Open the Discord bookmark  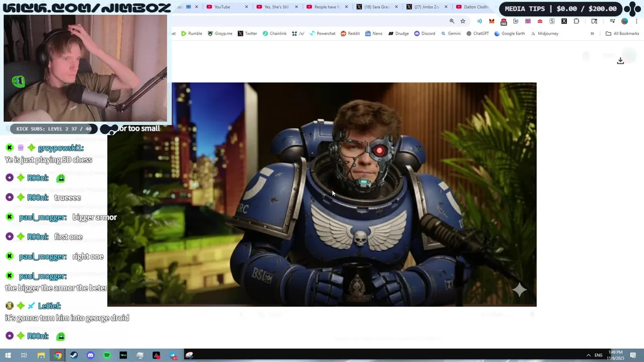click(x=425, y=34)
